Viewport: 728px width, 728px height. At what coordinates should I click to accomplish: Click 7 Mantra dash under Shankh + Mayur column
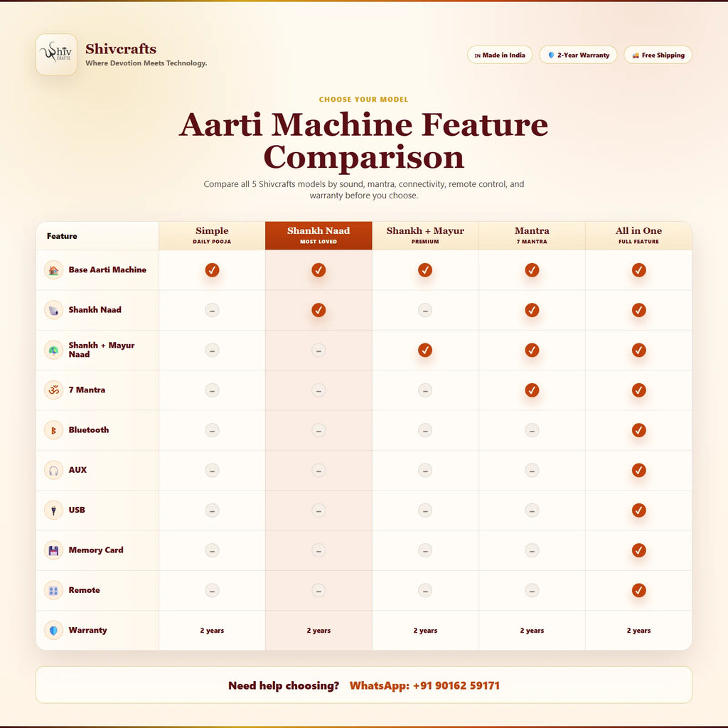point(425,390)
